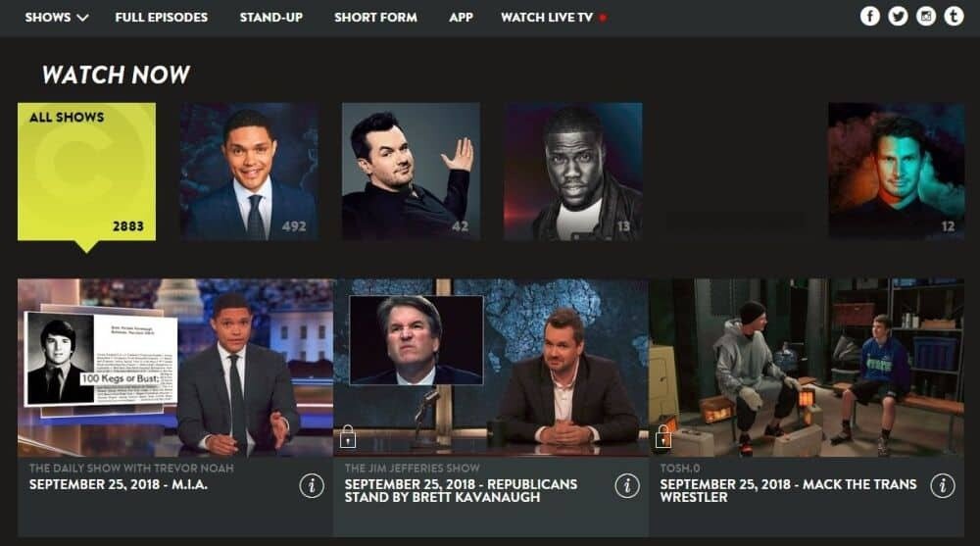
Task: Open the Tumblr social icon
Action: point(954,17)
